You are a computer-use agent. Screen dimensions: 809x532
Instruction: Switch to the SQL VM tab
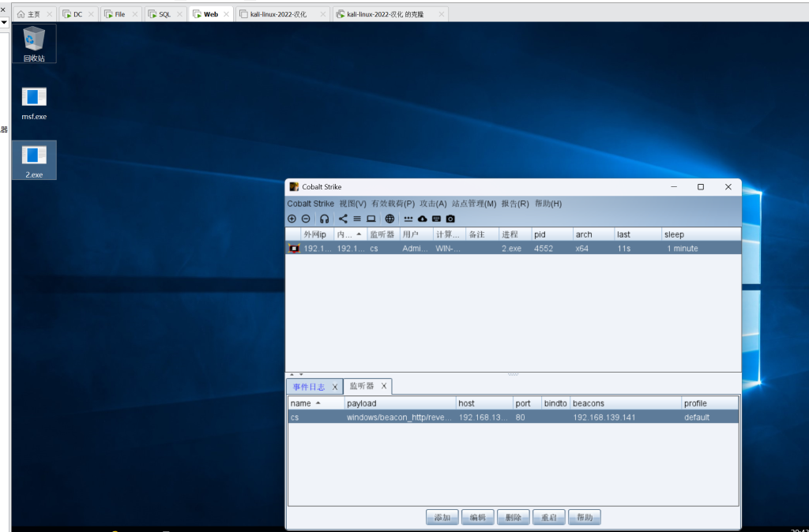click(165, 14)
